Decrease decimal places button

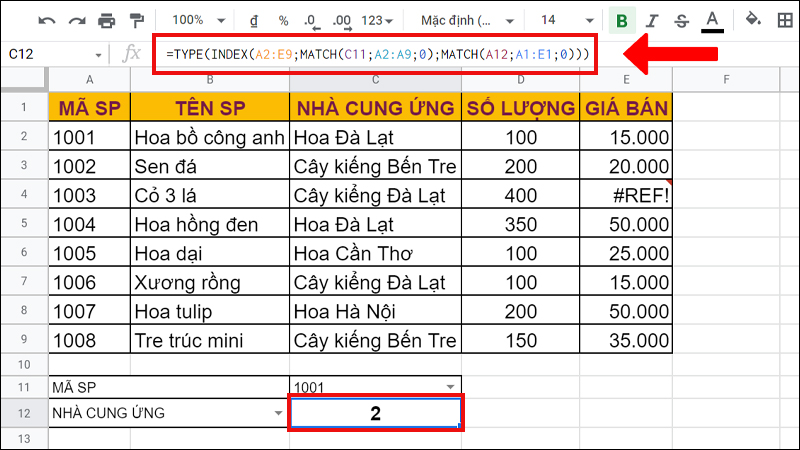point(311,20)
